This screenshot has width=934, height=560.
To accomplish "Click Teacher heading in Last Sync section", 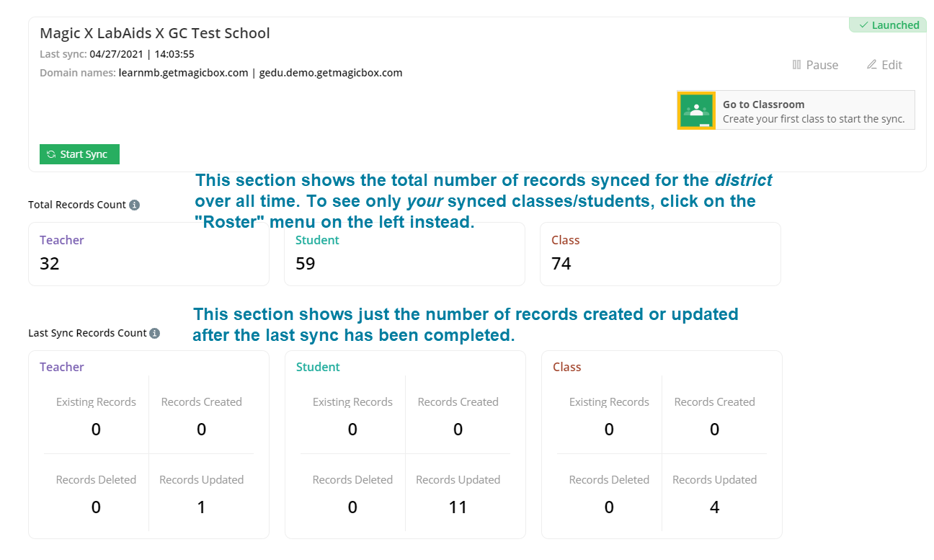I will [x=62, y=367].
